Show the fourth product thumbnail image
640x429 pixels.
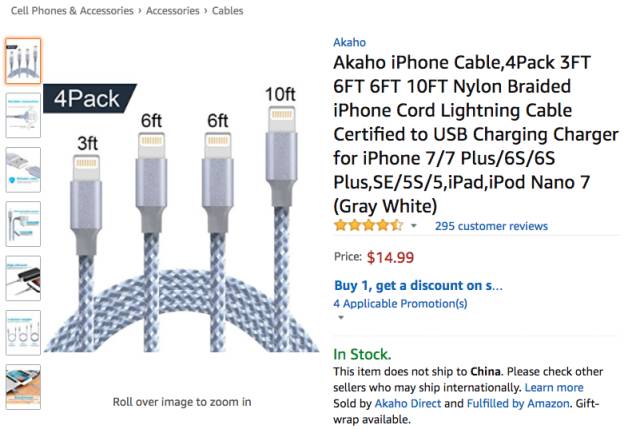tap(23, 223)
